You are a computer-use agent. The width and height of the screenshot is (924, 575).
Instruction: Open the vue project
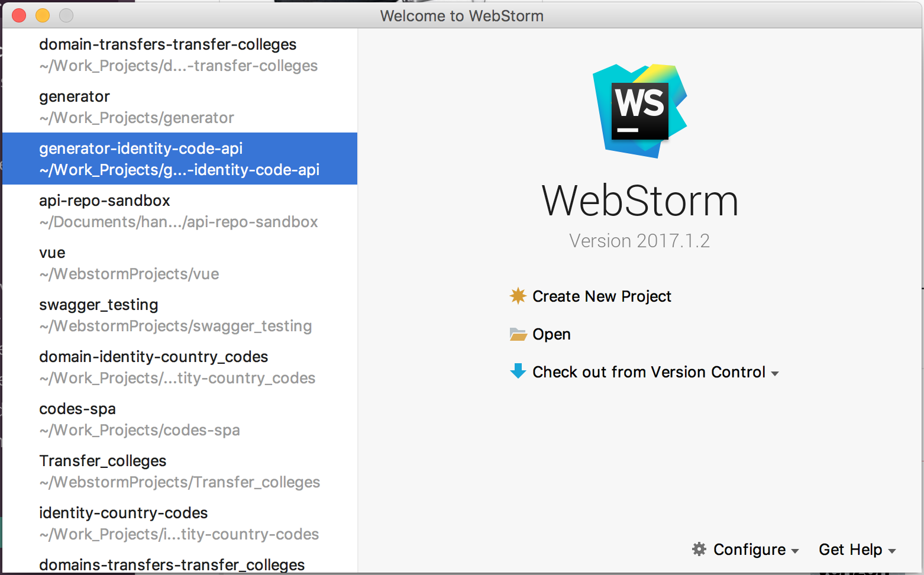pos(180,263)
